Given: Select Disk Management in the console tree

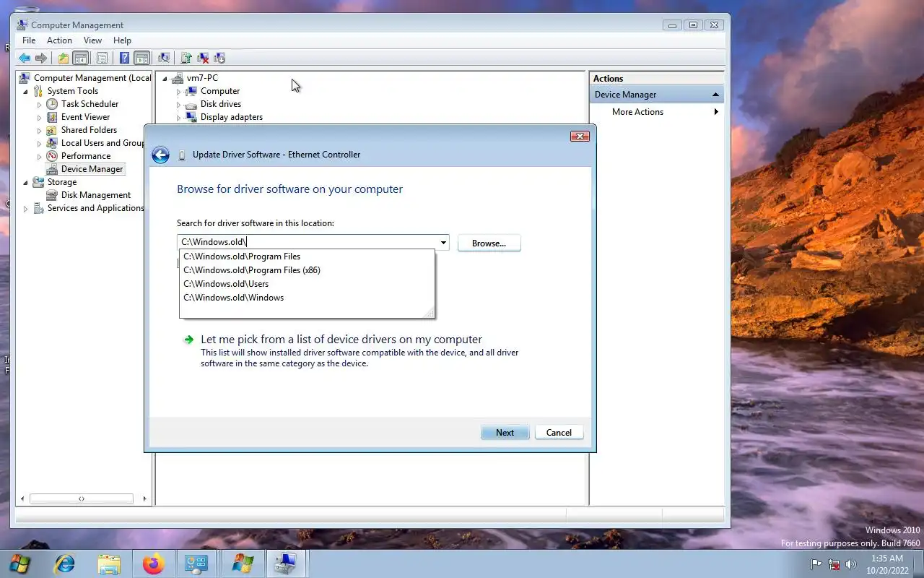Looking at the screenshot, I should click(95, 195).
